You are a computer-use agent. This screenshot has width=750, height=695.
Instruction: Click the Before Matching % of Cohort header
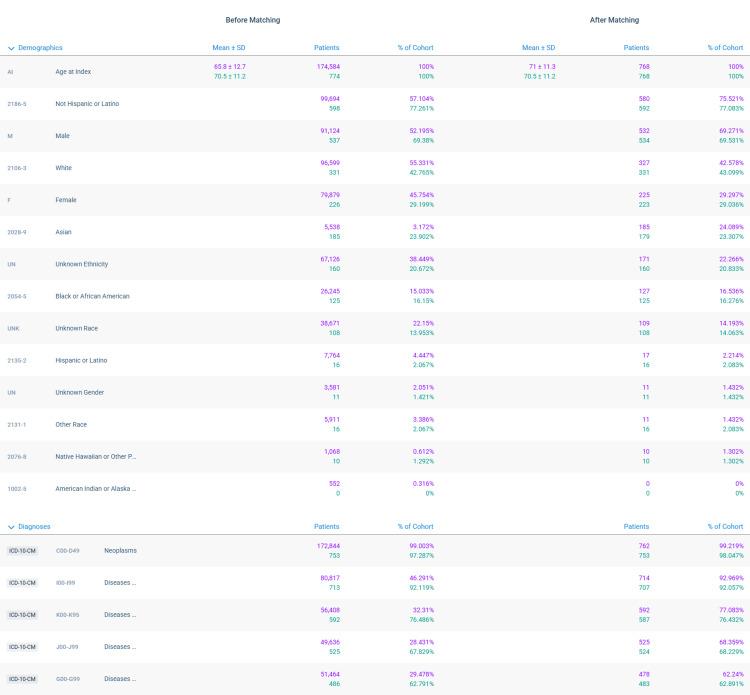click(414, 48)
